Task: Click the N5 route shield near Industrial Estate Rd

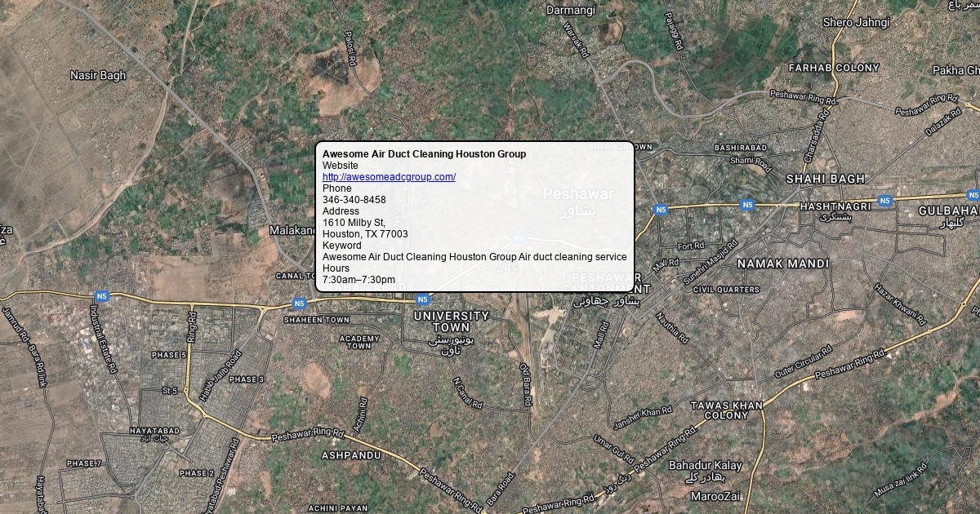Action: coord(101,296)
